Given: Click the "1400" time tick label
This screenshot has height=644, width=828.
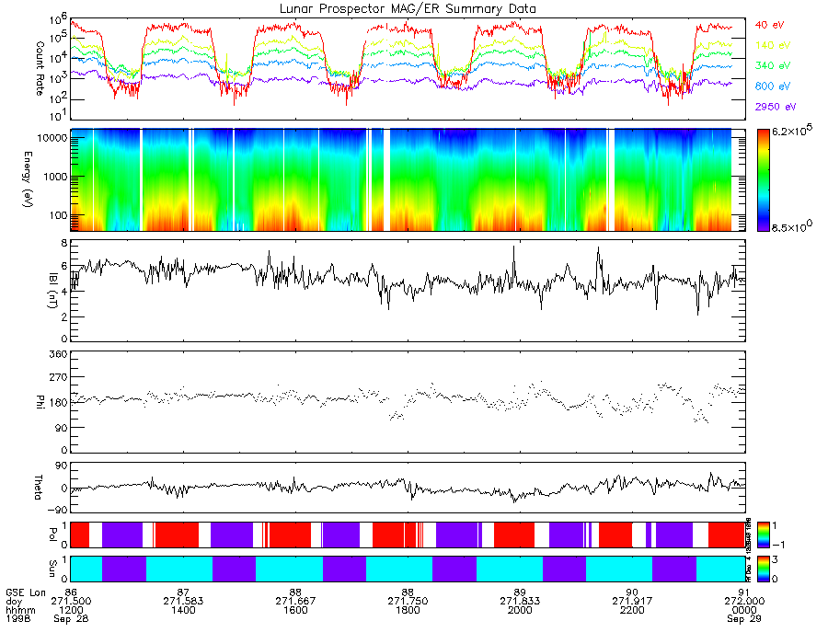Looking at the screenshot, I should point(183,610).
